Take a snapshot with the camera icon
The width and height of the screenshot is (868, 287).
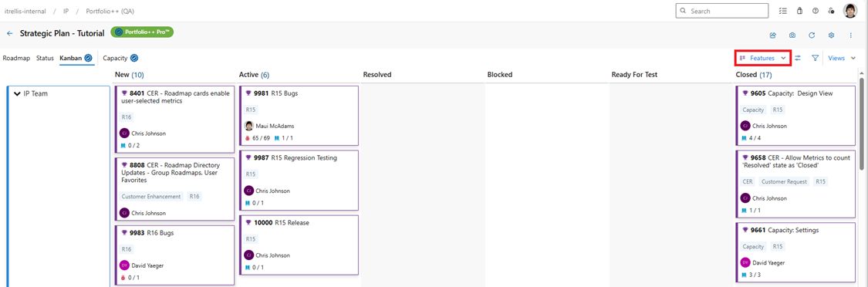792,35
